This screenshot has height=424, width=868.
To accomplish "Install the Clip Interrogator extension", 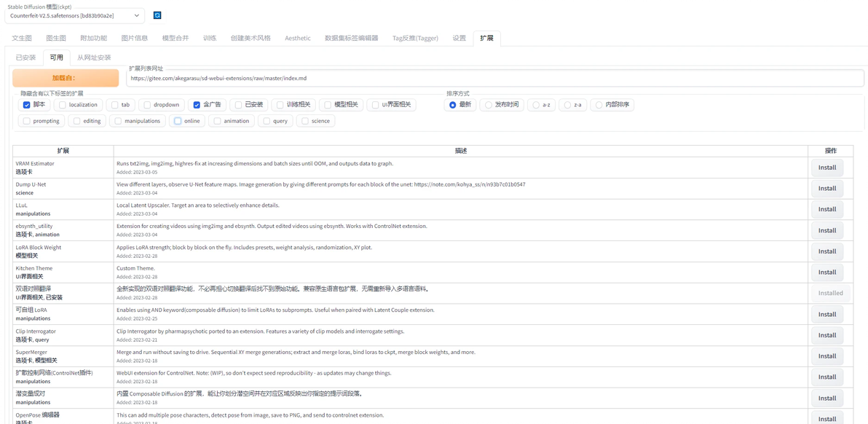I will [827, 335].
